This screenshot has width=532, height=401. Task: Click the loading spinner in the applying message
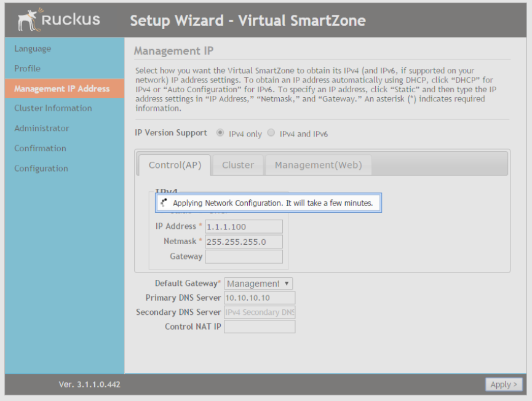pos(164,203)
